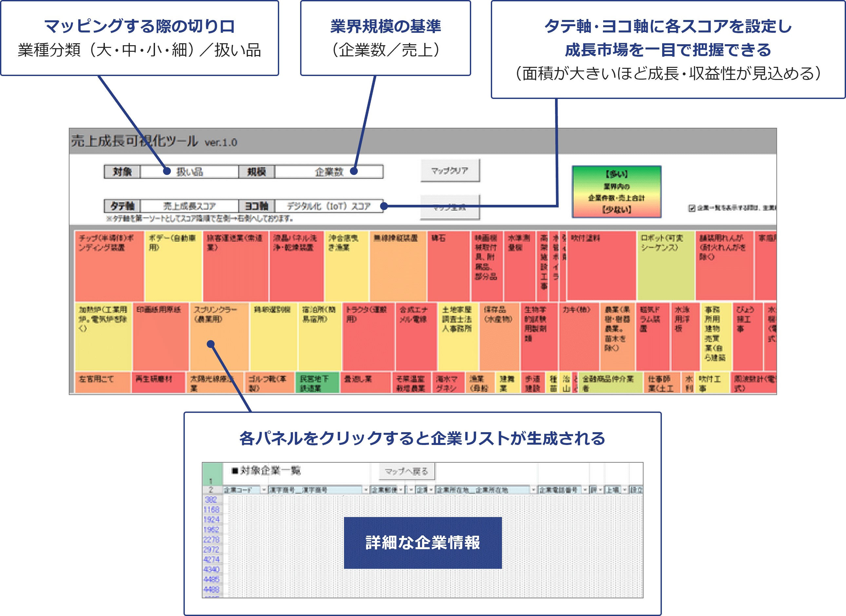The width and height of the screenshot is (846, 616).
Task: Click the 詳細な企業情報 blue banner
Action: [x=423, y=543]
